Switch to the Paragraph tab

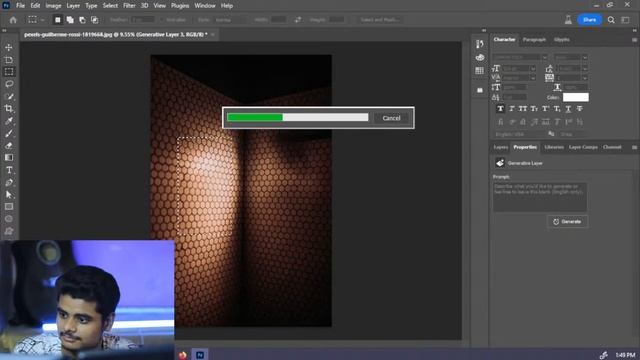click(534, 40)
